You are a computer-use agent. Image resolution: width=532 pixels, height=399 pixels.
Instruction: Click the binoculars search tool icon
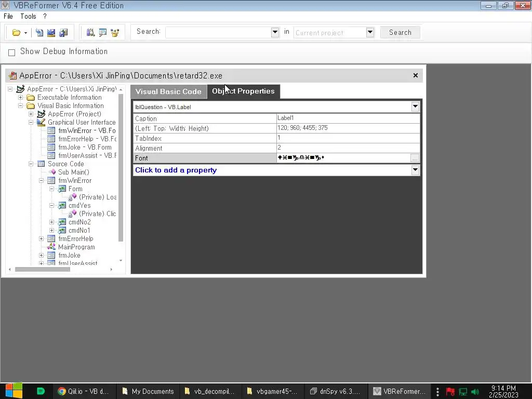point(90,33)
